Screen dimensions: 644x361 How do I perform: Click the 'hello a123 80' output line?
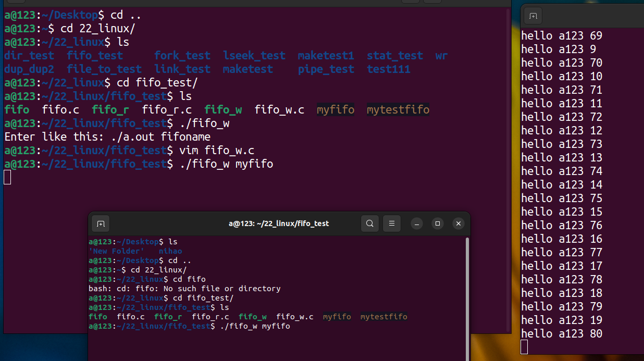coord(562,334)
